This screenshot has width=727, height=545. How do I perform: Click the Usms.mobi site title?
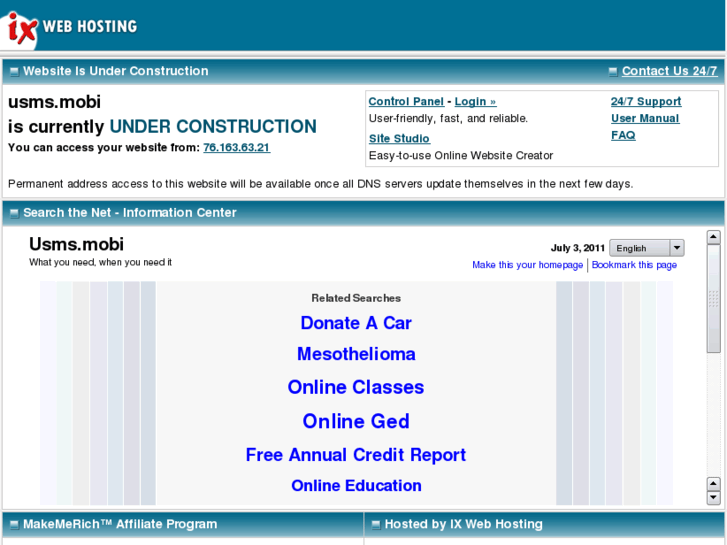[x=77, y=244]
